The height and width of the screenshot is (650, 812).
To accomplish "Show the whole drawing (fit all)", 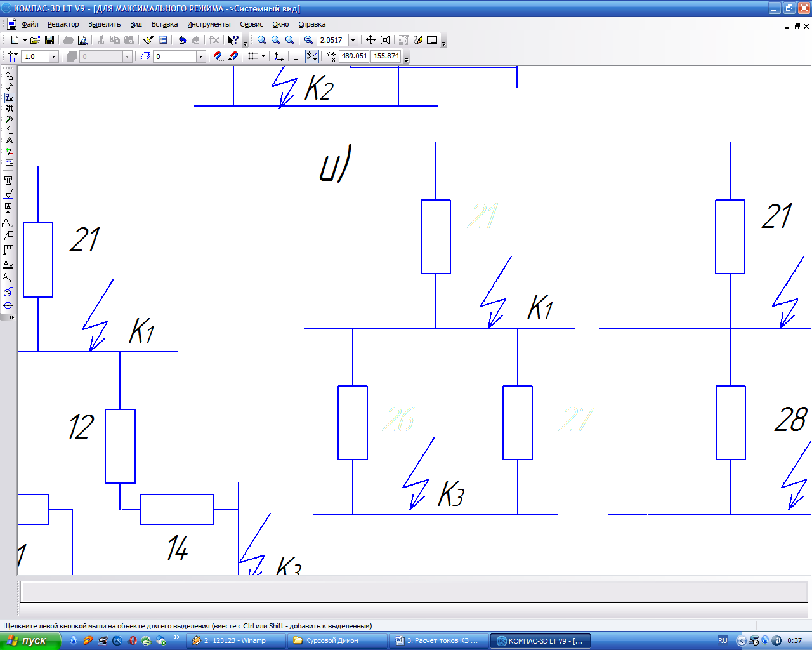I will click(385, 40).
